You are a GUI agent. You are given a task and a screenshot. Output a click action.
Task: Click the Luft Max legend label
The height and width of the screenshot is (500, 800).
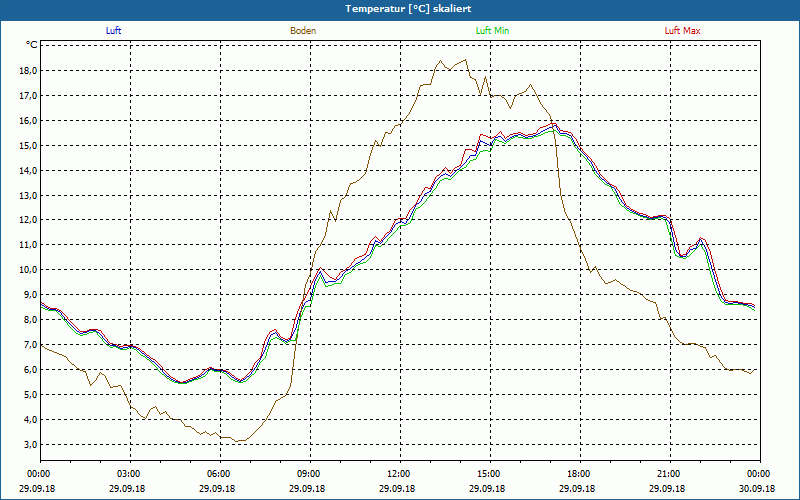pyautogui.click(x=682, y=31)
